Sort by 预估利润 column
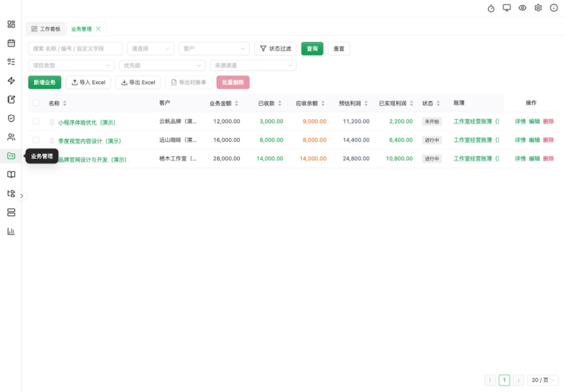The width and height of the screenshot is (565, 392). [x=366, y=103]
